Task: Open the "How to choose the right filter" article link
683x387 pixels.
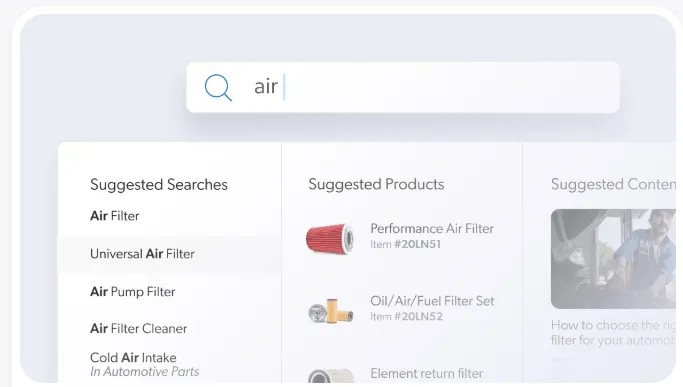Action: pos(613,333)
